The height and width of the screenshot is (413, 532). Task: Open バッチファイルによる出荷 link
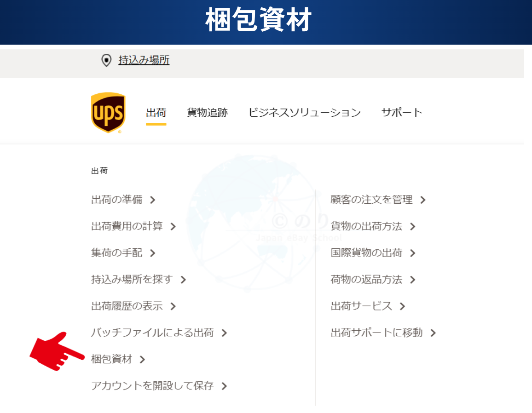(152, 333)
